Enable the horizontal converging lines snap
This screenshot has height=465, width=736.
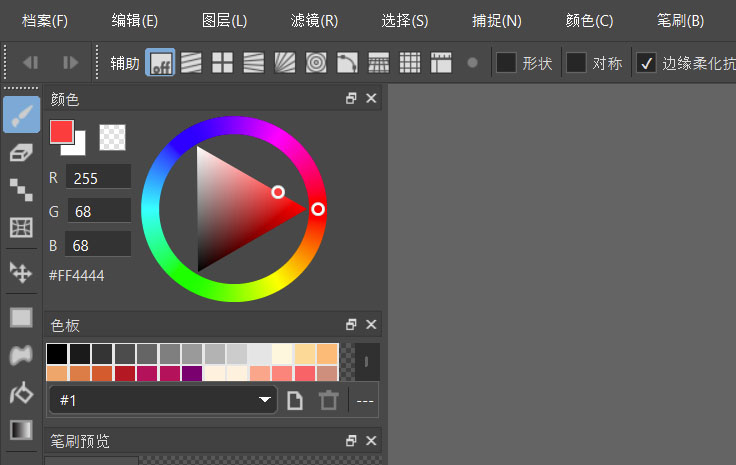(253, 62)
